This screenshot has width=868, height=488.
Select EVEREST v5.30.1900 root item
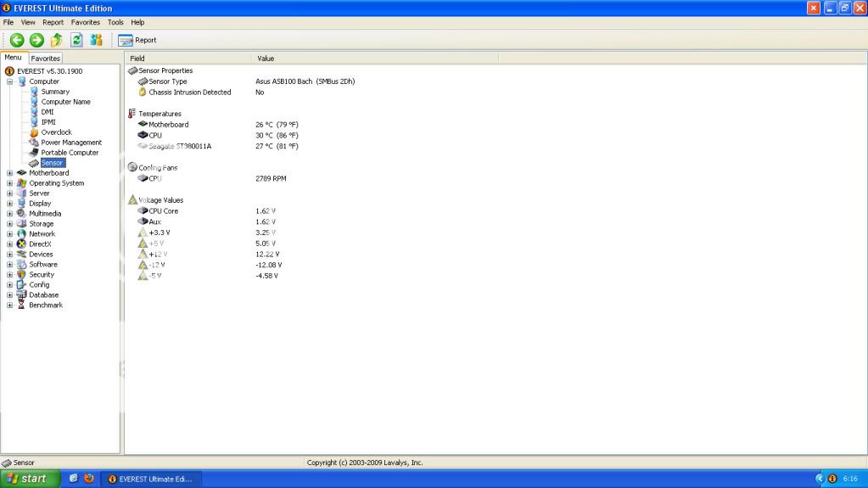point(49,71)
